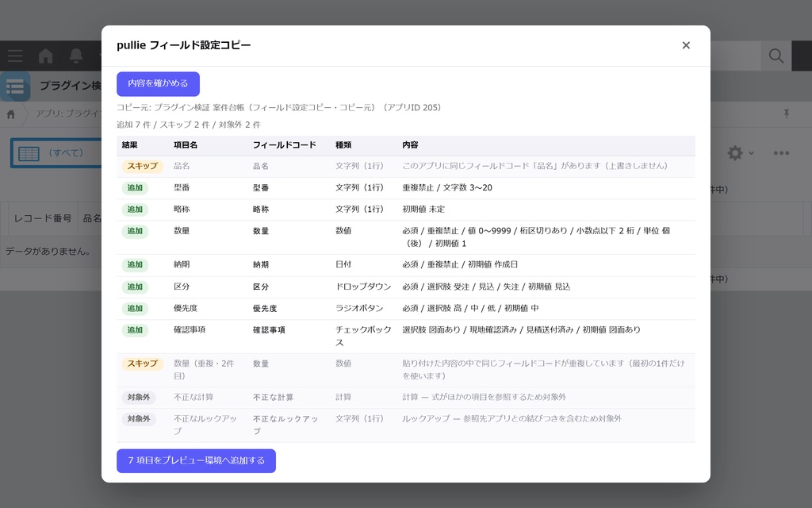
Task: Click 7 項目をプレビュー環境へ追加する button
Action: tap(197, 461)
